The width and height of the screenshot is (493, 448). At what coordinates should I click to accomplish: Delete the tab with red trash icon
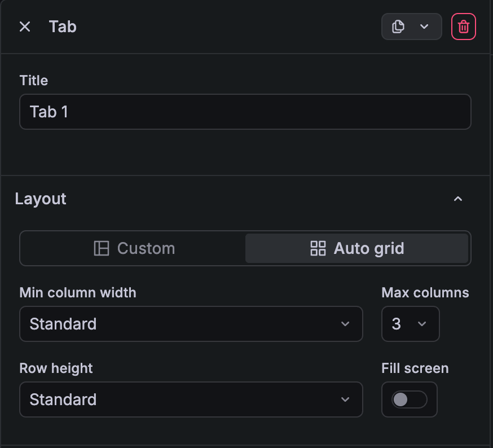tap(463, 27)
